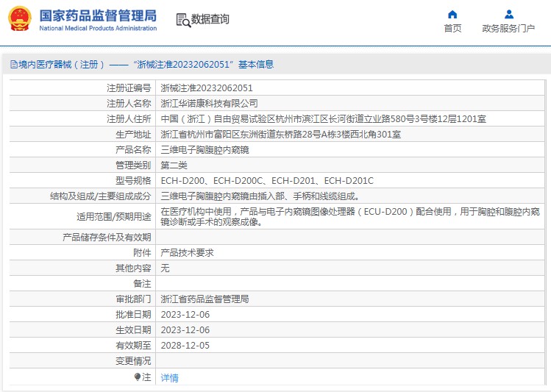The image size is (551, 392).
Task: Click the 首页 home icon
Action: point(452,15)
